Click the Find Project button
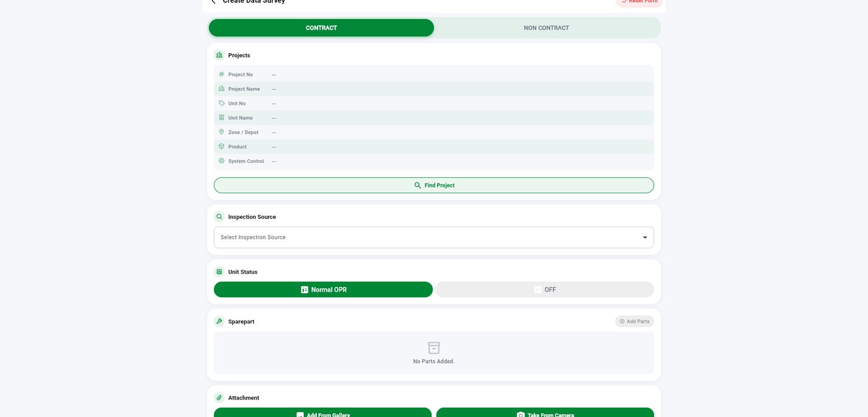 [434, 185]
